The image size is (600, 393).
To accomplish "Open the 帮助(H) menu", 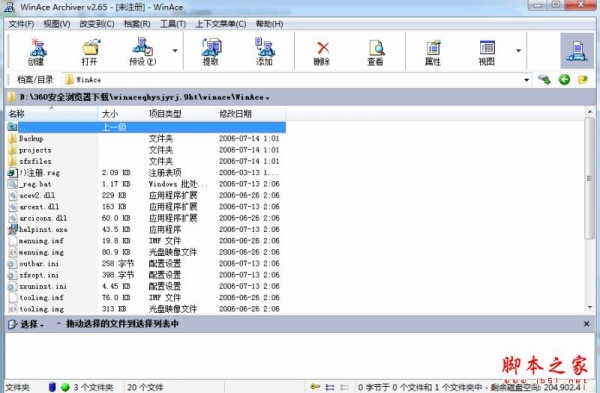I will (269, 24).
